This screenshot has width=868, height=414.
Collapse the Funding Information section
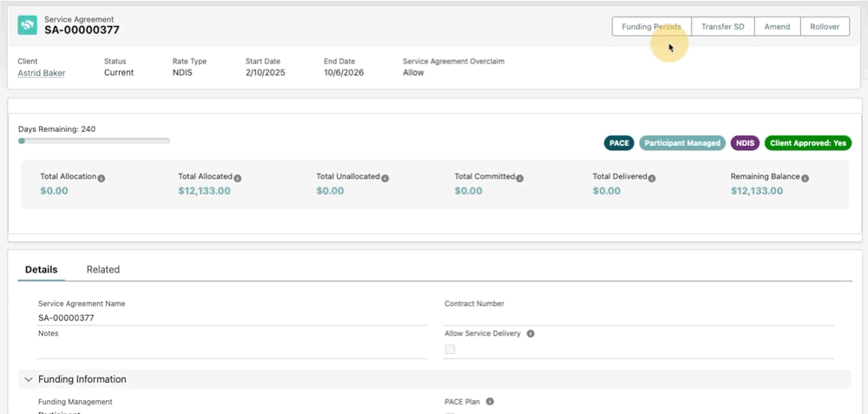[x=29, y=379]
